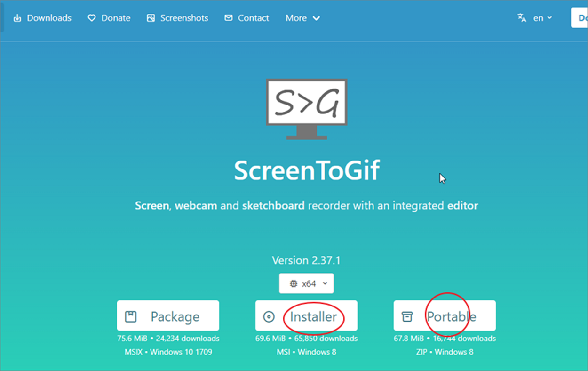Click the ZIP • Windows 8 text
The image size is (588, 371).
tap(445, 352)
